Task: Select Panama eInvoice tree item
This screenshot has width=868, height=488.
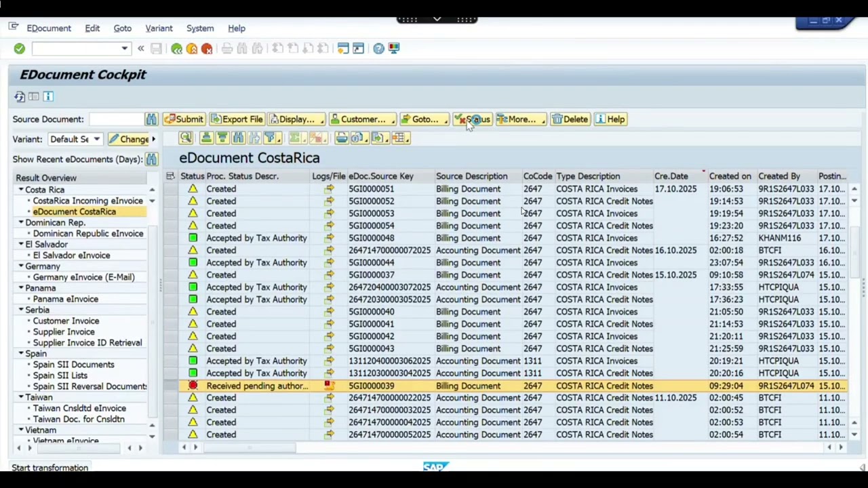Action: coord(65,299)
